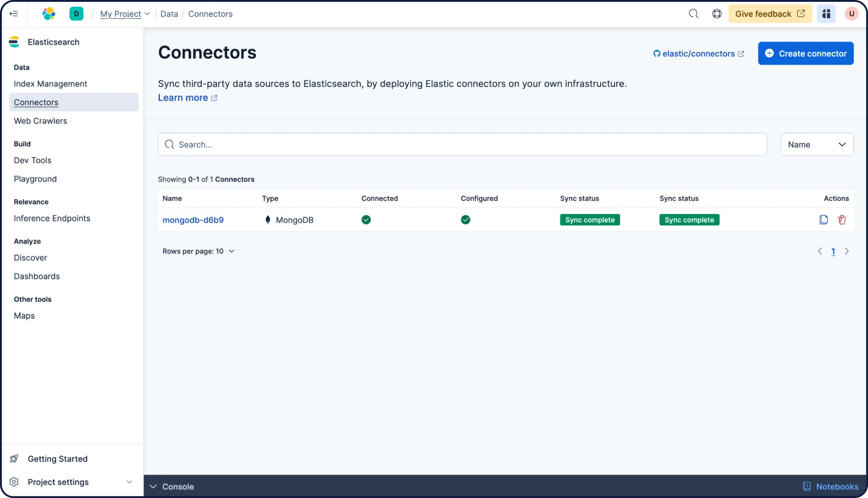The image size is (868, 498).
Task: Expand the Project settings chevron
Action: (129, 482)
